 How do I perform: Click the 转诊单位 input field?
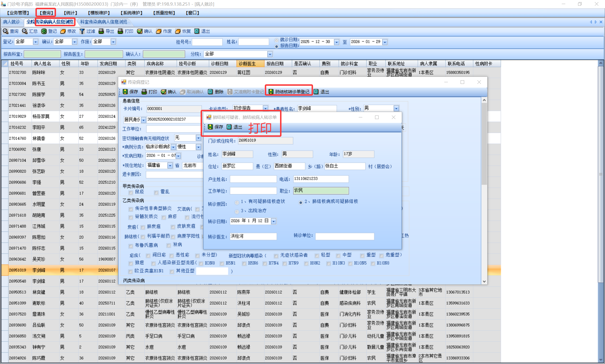(345, 236)
